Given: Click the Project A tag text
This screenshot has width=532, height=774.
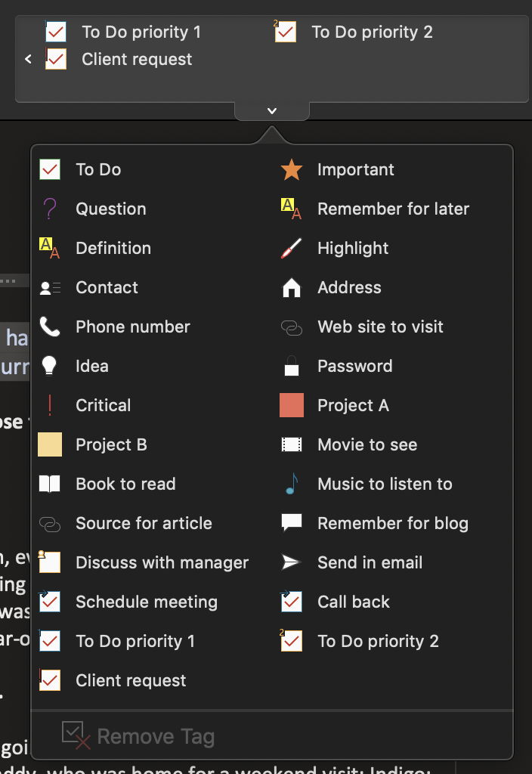Looking at the screenshot, I should pos(354,406).
